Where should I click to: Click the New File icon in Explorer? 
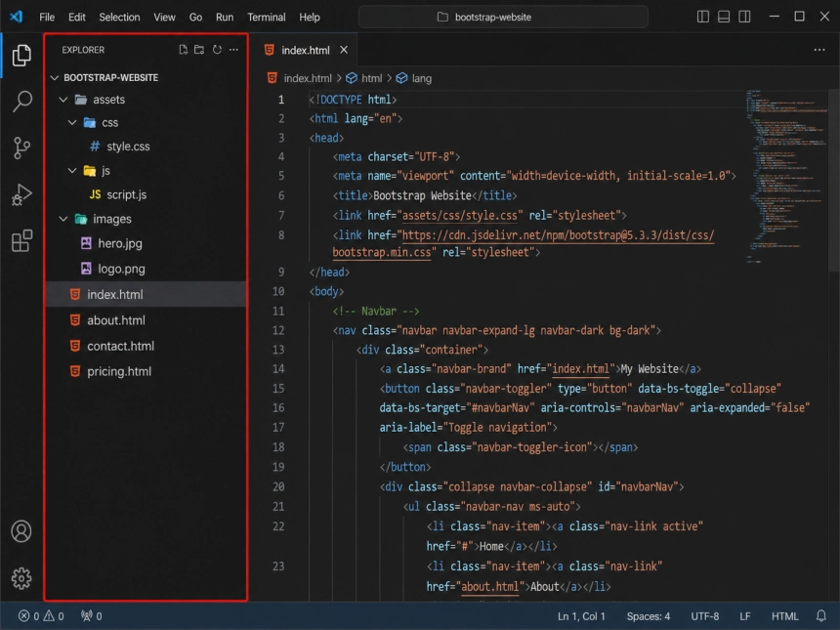pyautogui.click(x=184, y=50)
